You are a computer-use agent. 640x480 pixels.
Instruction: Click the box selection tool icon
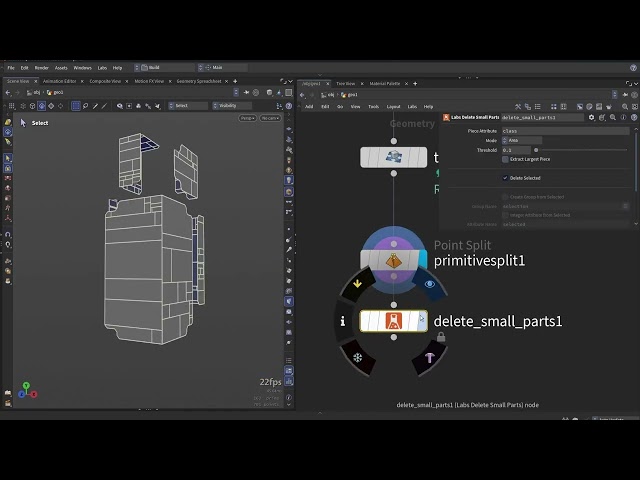pos(76,106)
